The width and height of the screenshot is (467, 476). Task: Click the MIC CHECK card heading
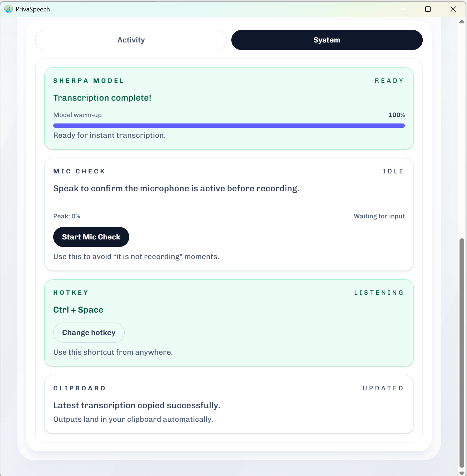click(79, 171)
